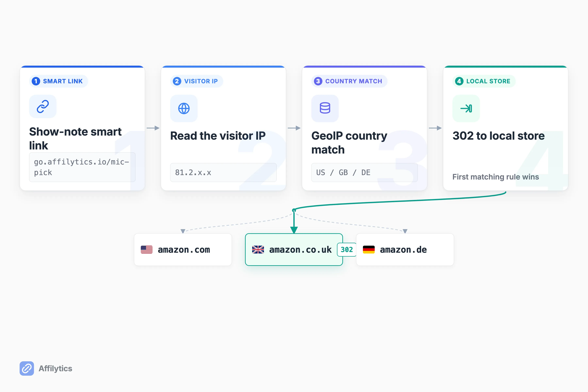The width and height of the screenshot is (588, 392).
Task: Click the amazon.co.uk text
Action: pos(300,250)
